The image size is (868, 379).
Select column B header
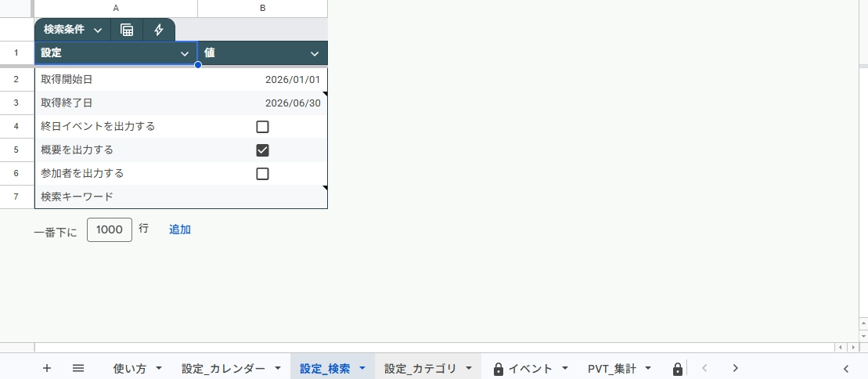tap(262, 9)
